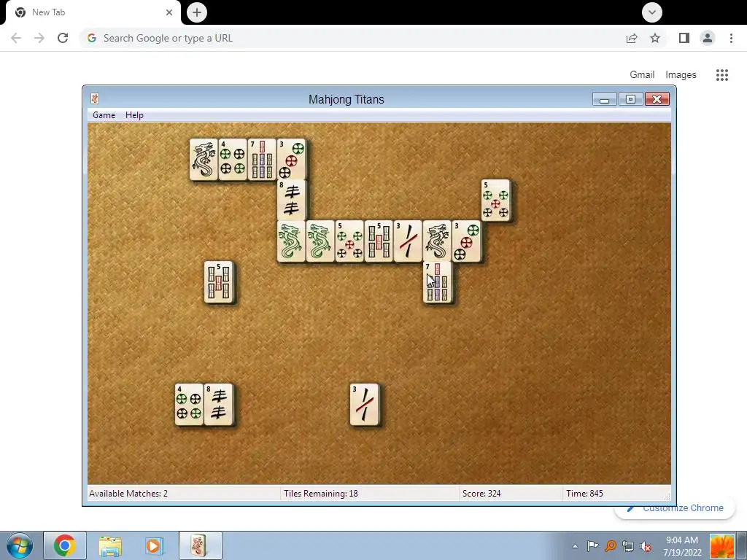Open the taskbar clock showing 9:04 AM

(682, 546)
